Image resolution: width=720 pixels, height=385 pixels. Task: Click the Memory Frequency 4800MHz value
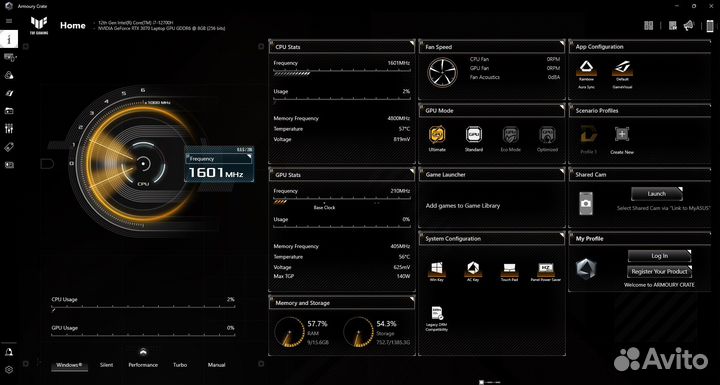coord(399,119)
